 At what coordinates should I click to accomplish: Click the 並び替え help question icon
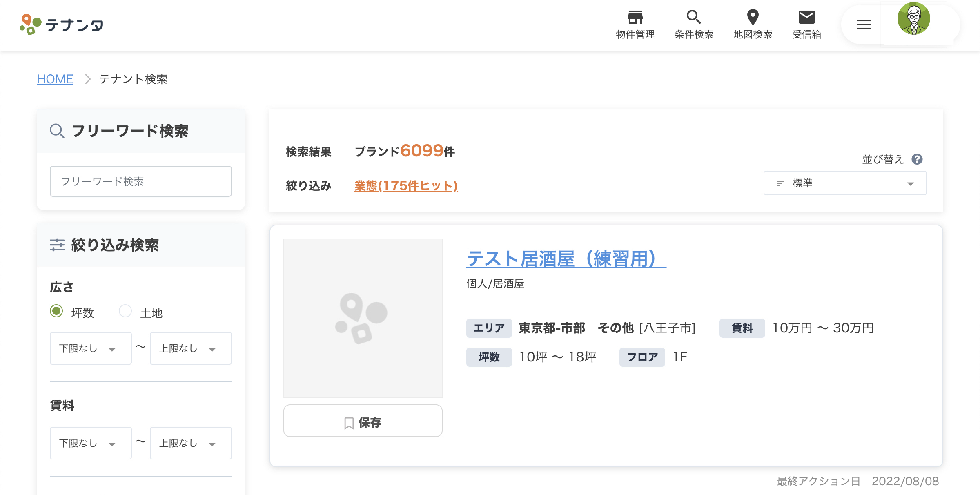(x=917, y=159)
